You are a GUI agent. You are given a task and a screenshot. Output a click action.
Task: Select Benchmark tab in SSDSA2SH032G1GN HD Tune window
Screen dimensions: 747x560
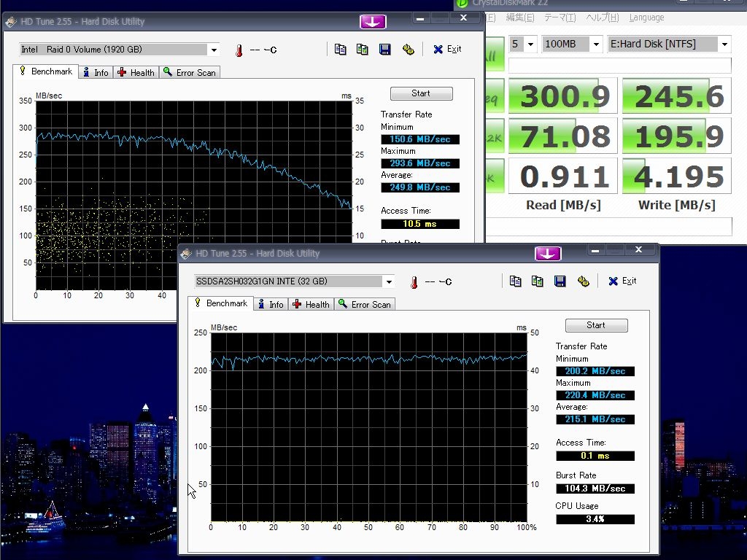[221, 303]
